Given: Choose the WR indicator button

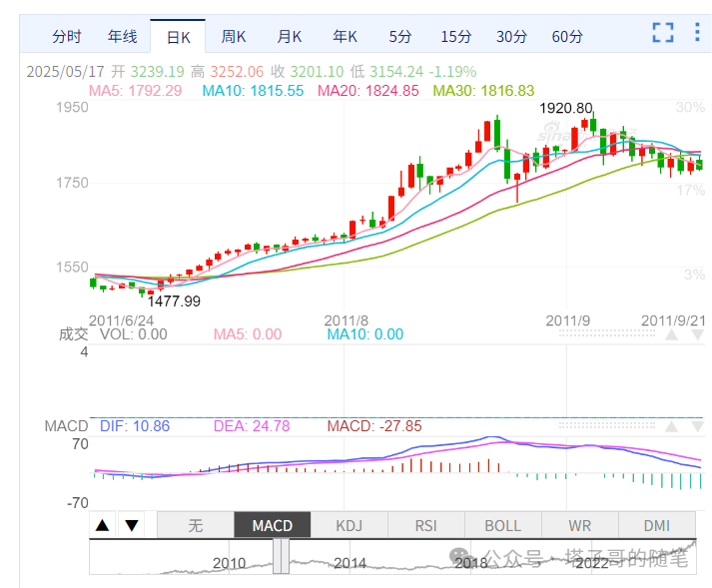Looking at the screenshot, I should pos(580,525).
